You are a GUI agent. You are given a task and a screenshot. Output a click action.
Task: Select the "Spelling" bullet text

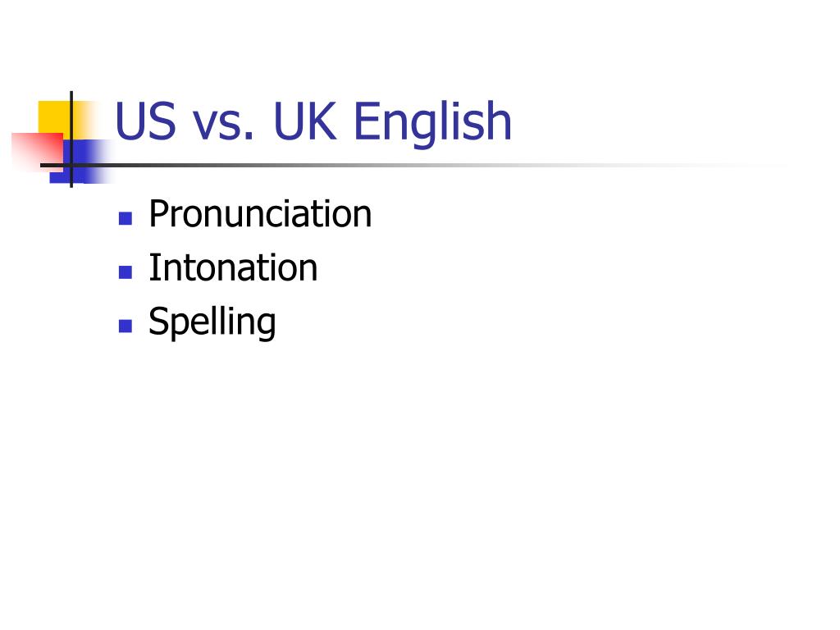point(212,322)
